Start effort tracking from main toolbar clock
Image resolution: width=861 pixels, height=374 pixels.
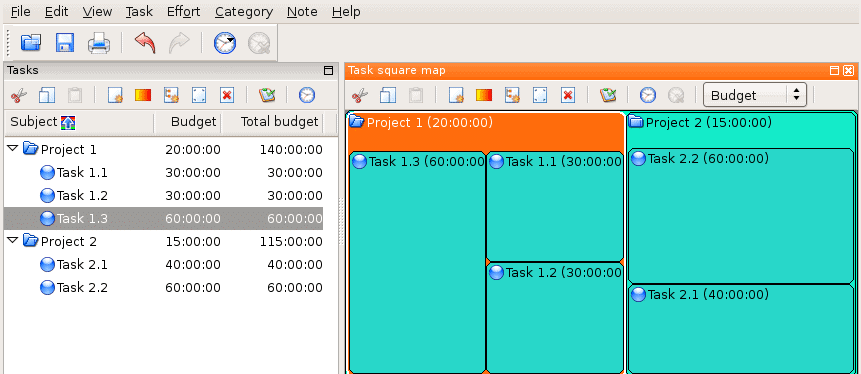[225, 42]
